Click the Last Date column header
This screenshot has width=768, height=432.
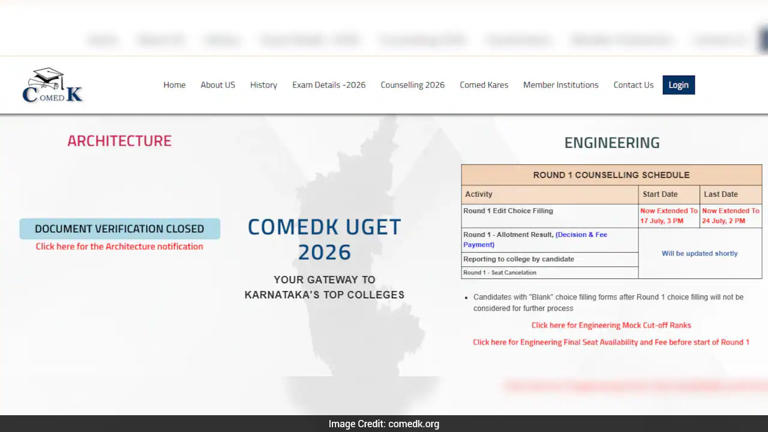[731, 194]
